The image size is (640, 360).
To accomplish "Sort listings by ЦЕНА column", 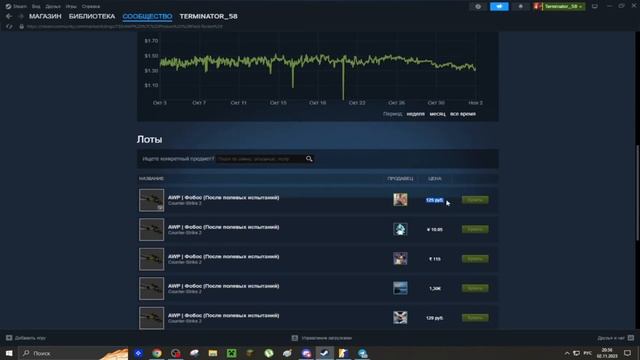I will [x=435, y=178].
